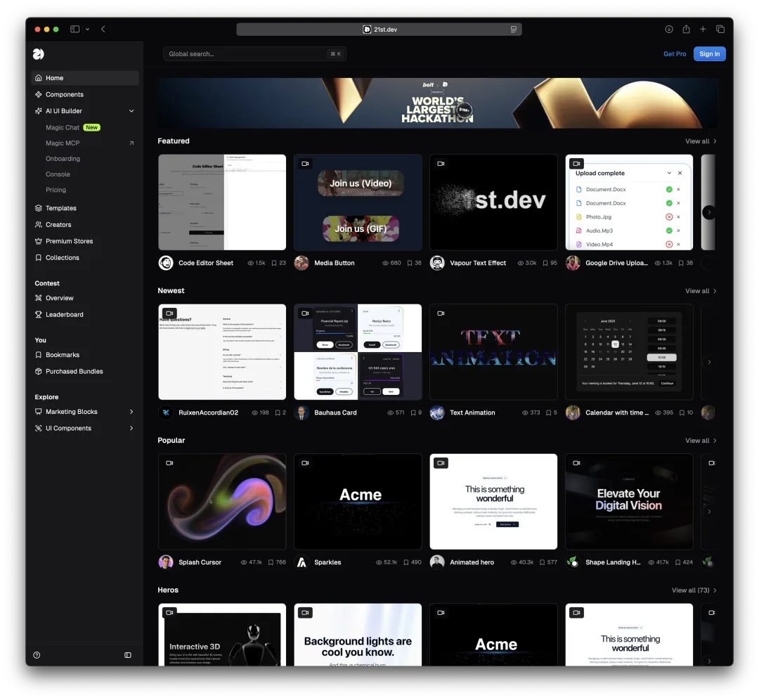Click the 21st.dev logo in the sidebar
Viewport: 759px width, 700px height.
(x=38, y=53)
